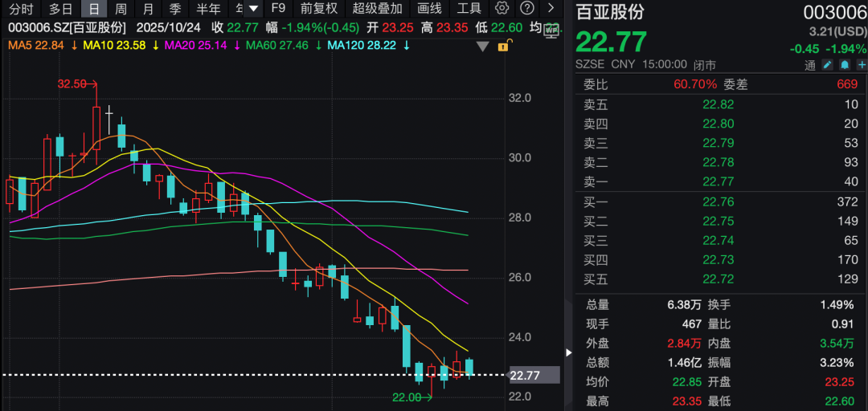
Task: Collapse the gray triangle above chart
Action: pyautogui.click(x=482, y=47)
